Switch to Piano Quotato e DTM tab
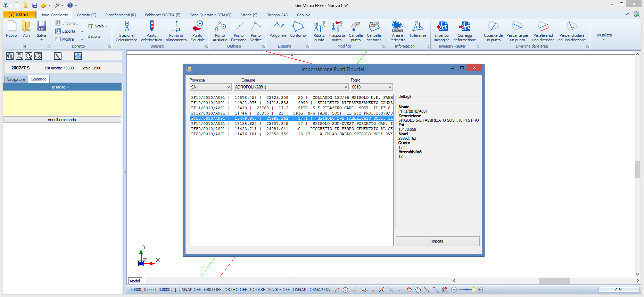Image resolution: width=644 pixels, height=297 pixels. tap(210, 15)
